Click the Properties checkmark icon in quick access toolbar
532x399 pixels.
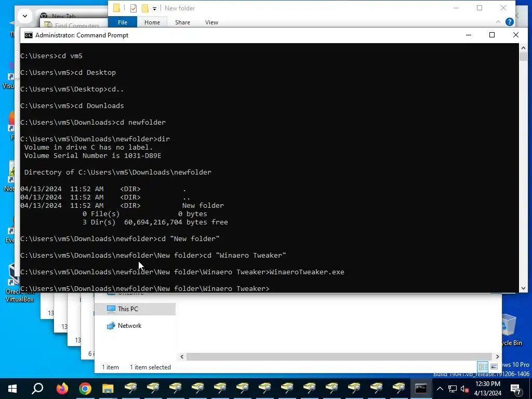tap(134, 8)
